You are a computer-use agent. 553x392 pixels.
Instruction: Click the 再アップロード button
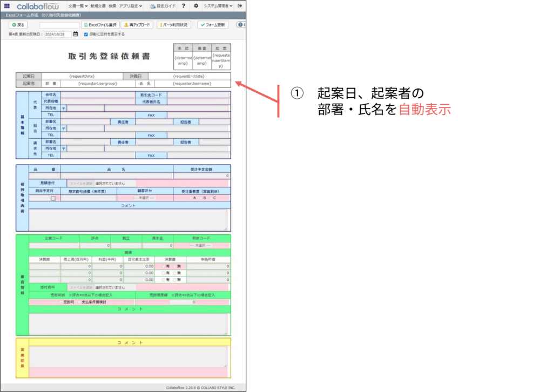click(137, 25)
